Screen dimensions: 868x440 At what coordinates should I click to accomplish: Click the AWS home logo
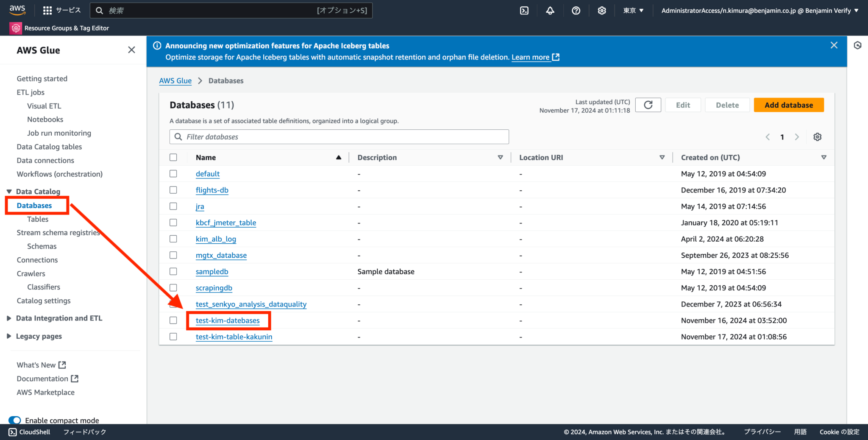tap(17, 9)
